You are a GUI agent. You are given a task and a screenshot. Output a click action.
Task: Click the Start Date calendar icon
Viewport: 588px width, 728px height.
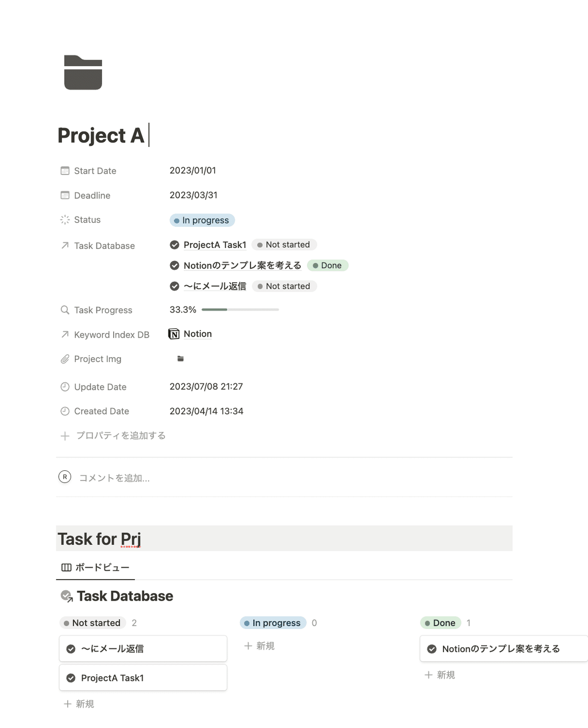(65, 171)
